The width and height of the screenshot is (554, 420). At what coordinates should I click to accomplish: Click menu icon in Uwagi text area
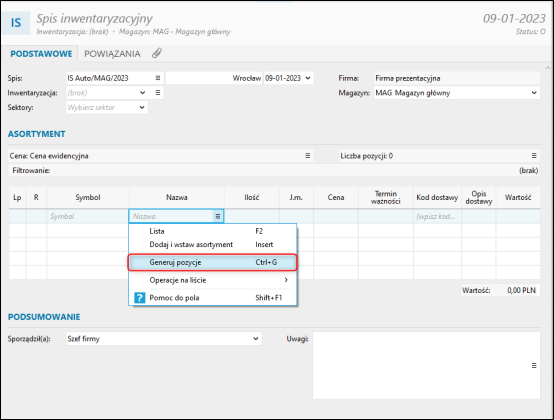[534, 366]
